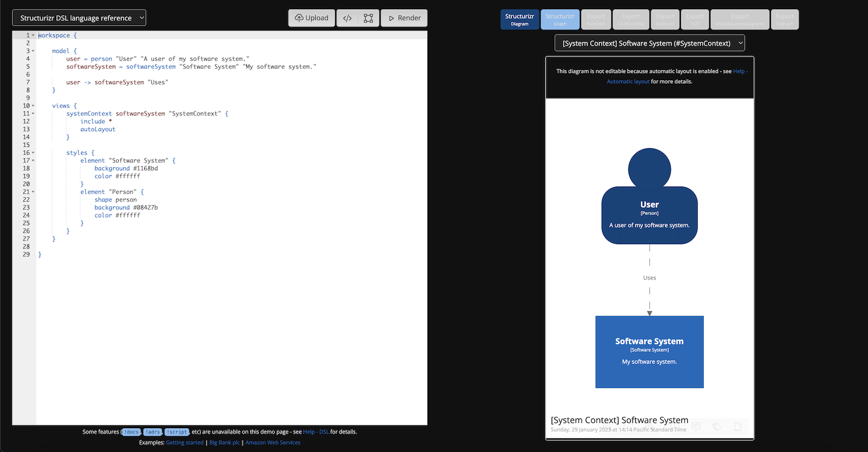
Task: Collapse the Person element block fold arrow
Action: [x=33, y=192]
